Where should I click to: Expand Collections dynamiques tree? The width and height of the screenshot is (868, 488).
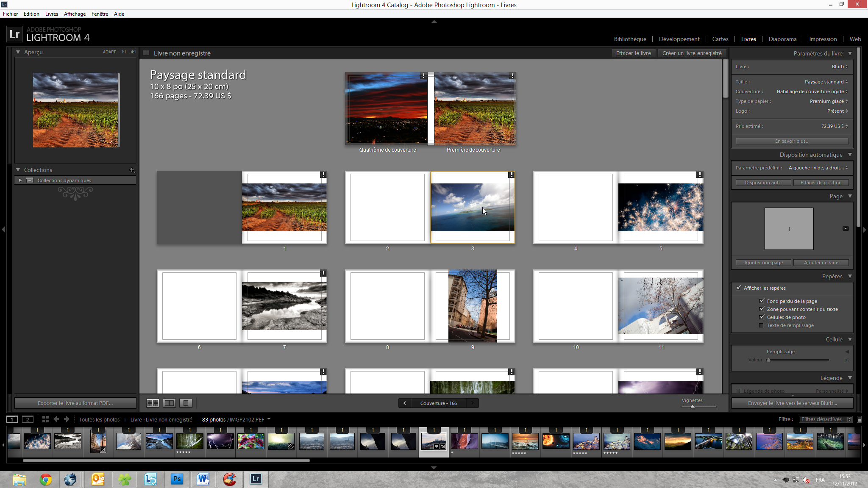20,180
